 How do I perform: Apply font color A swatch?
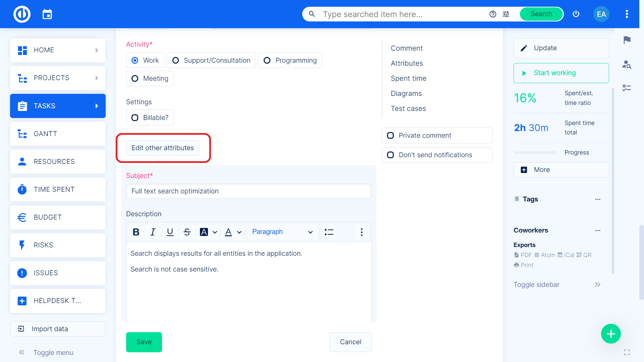coord(228,232)
